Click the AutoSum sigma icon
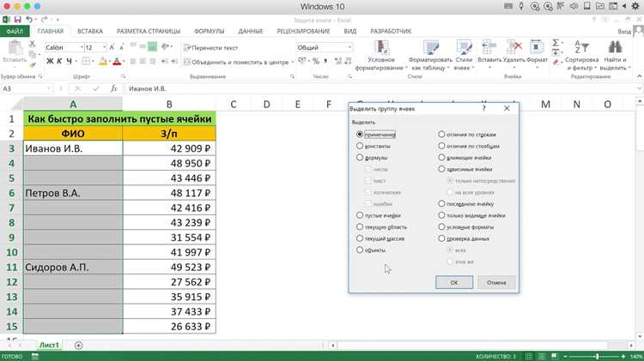Viewport: 644px width, 361px height. click(556, 43)
